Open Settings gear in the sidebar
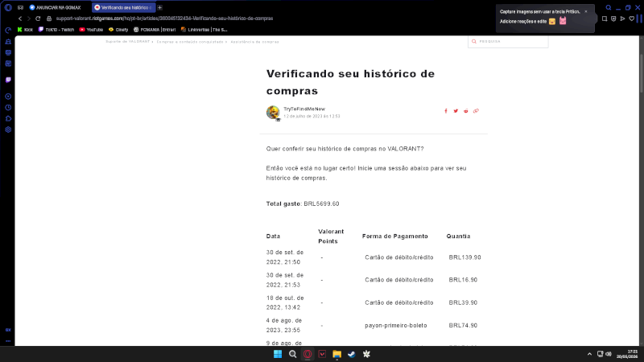 click(8, 130)
